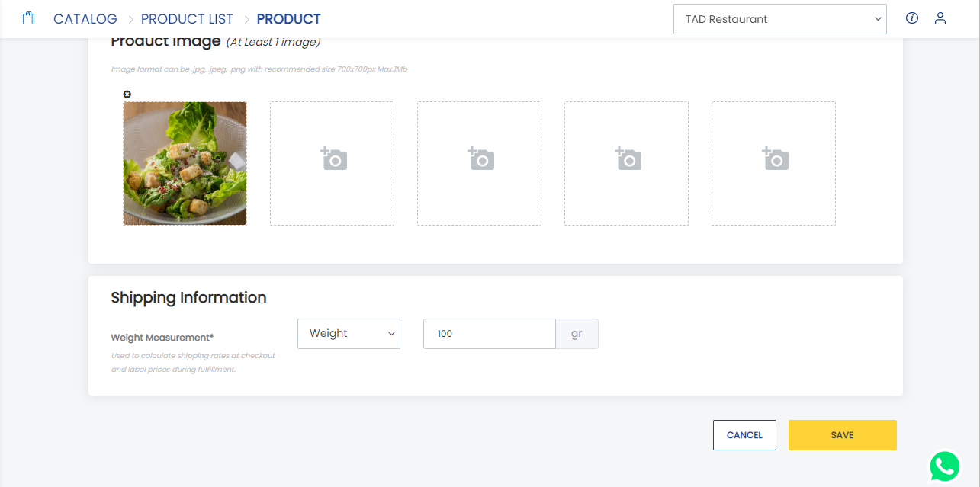Image resolution: width=980 pixels, height=487 pixels.
Task: Open the user profile icon
Action: tap(940, 18)
